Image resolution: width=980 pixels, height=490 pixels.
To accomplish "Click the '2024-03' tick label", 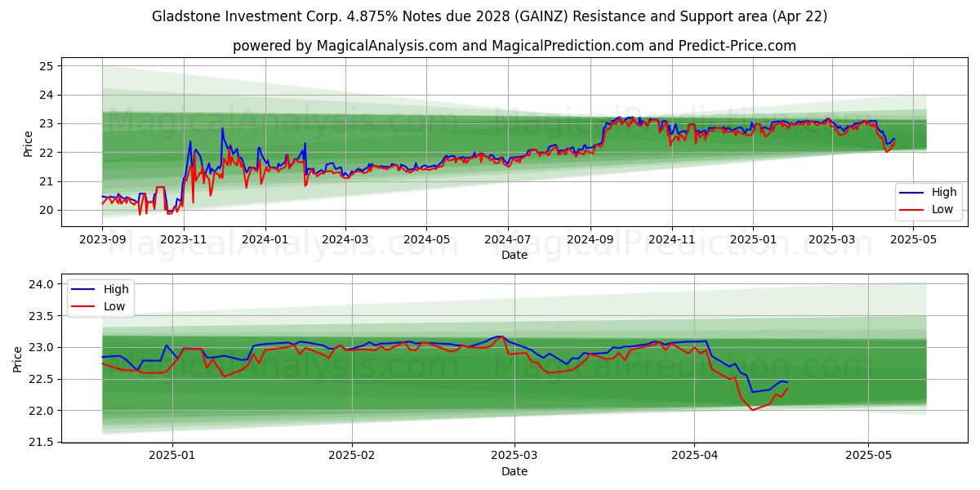I will click(345, 240).
